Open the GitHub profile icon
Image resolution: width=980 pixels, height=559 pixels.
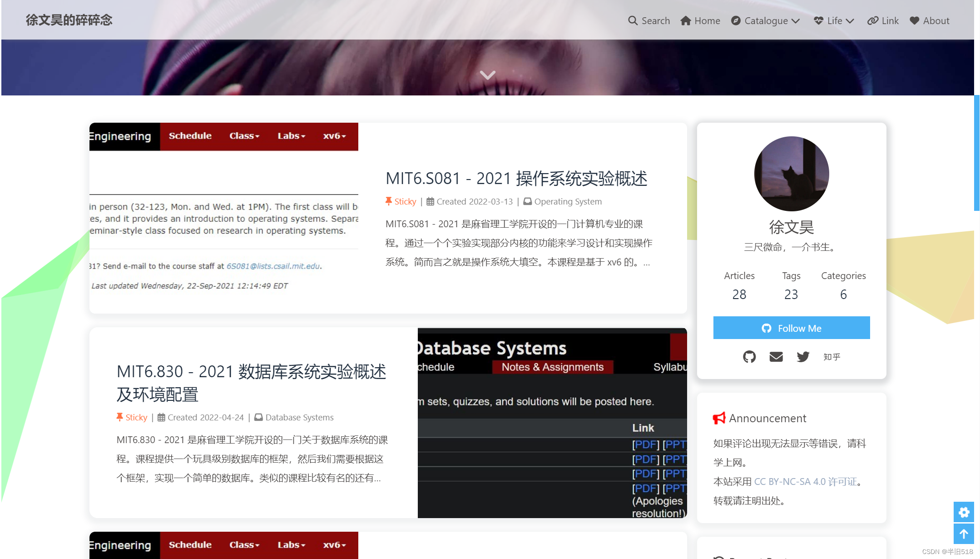coord(749,357)
